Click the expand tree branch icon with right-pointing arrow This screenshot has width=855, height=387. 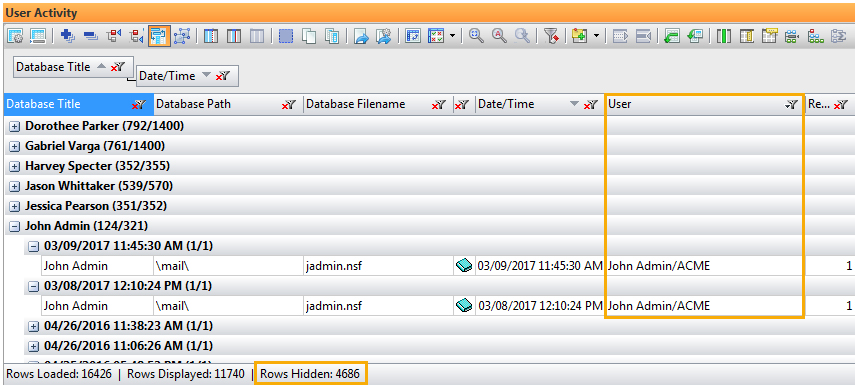pos(113,36)
